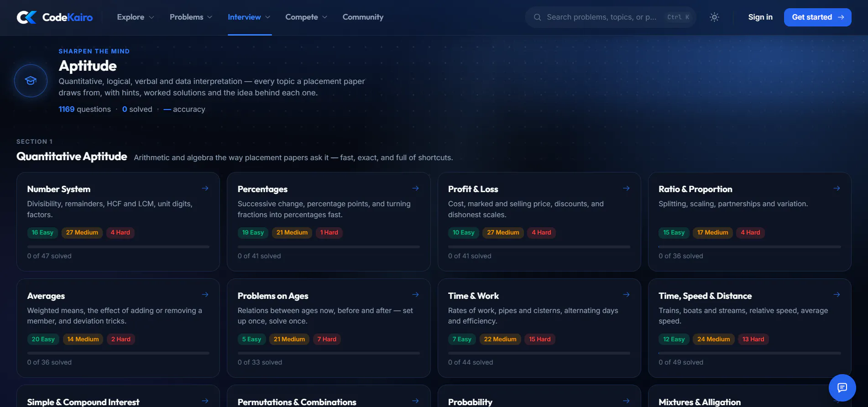
Task: Click the 10 Easy badge in Profit & Loss
Action: coord(463,233)
